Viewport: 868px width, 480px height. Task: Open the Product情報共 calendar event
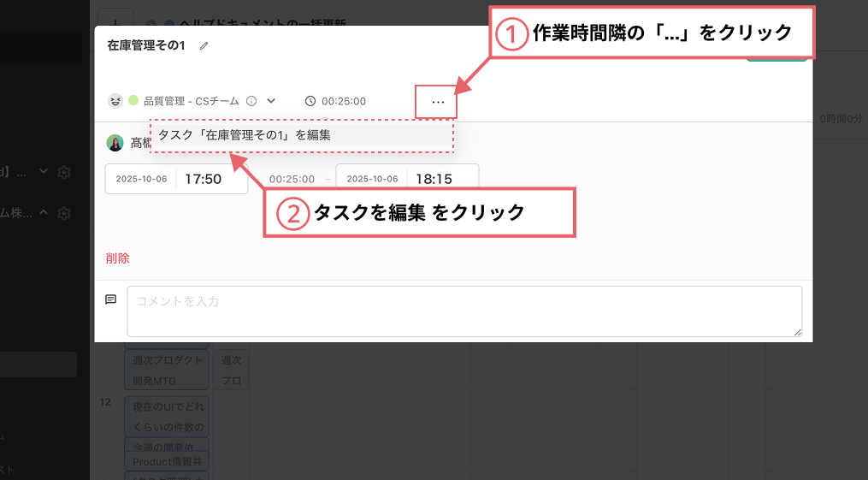pos(167,461)
